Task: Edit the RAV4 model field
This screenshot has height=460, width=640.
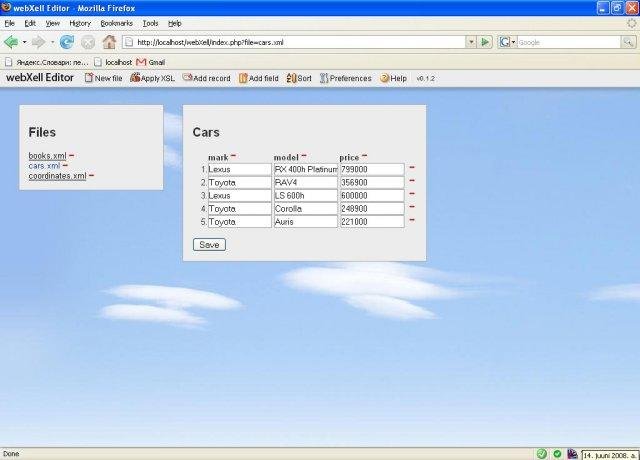Action: click(x=306, y=182)
